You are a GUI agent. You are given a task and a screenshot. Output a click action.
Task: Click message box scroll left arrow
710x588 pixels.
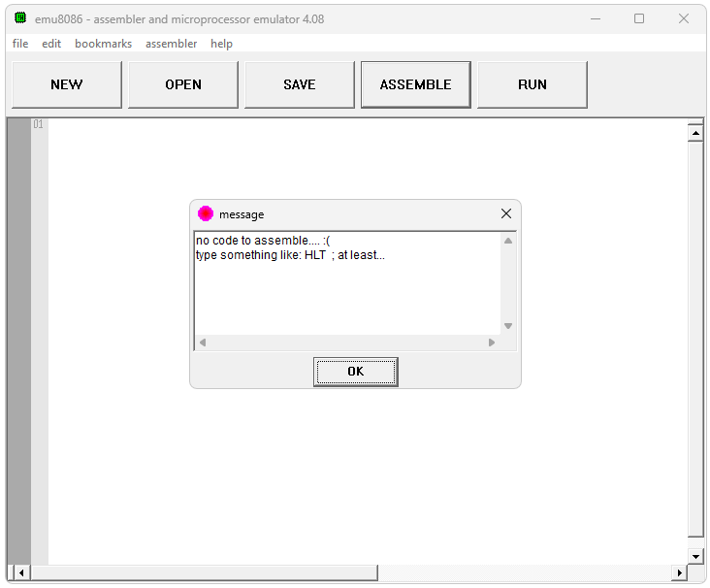click(203, 343)
